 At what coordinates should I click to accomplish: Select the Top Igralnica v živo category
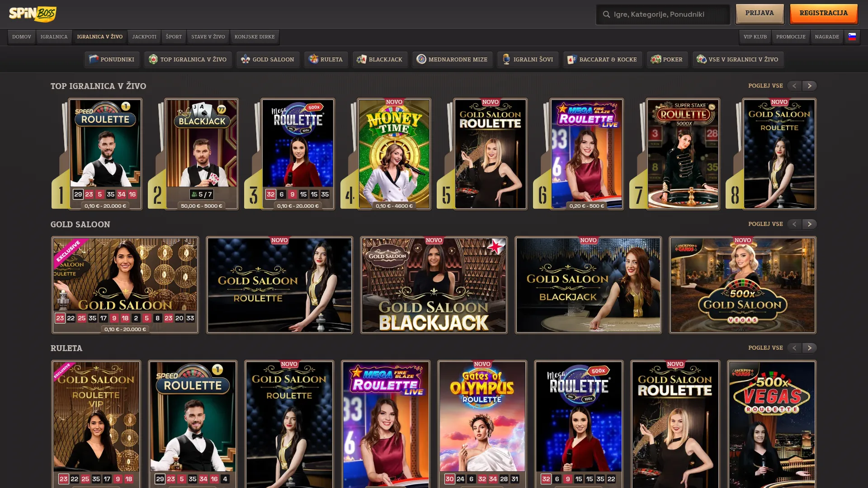pos(188,59)
